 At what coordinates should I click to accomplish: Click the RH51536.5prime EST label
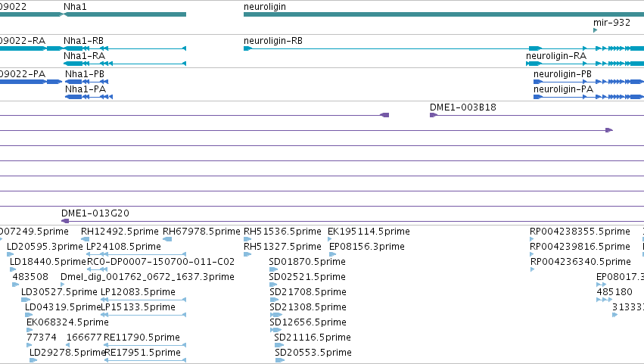click(282, 232)
